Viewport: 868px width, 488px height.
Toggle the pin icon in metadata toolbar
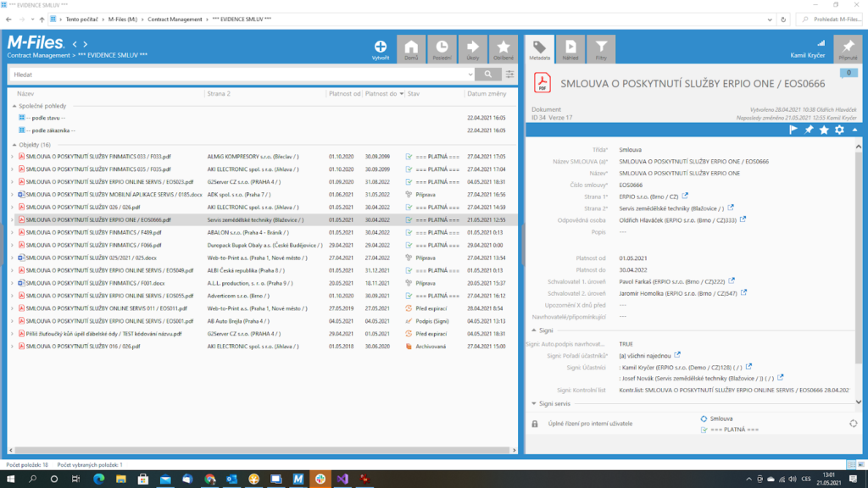(x=809, y=130)
